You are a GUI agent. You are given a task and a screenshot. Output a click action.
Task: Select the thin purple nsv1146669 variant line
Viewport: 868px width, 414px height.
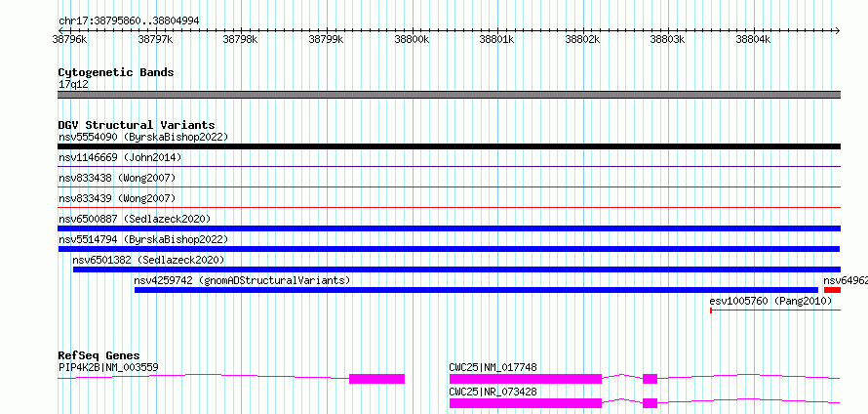click(x=449, y=166)
